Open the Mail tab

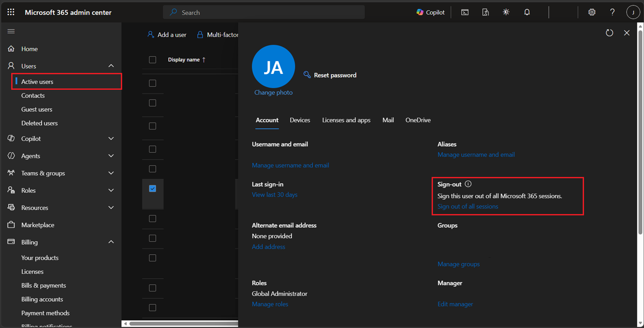click(388, 120)
